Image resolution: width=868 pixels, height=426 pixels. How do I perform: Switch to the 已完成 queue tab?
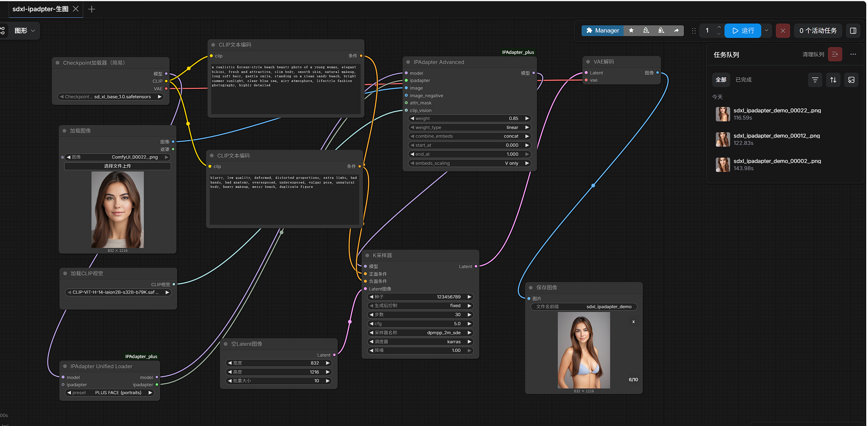(743, 80)
